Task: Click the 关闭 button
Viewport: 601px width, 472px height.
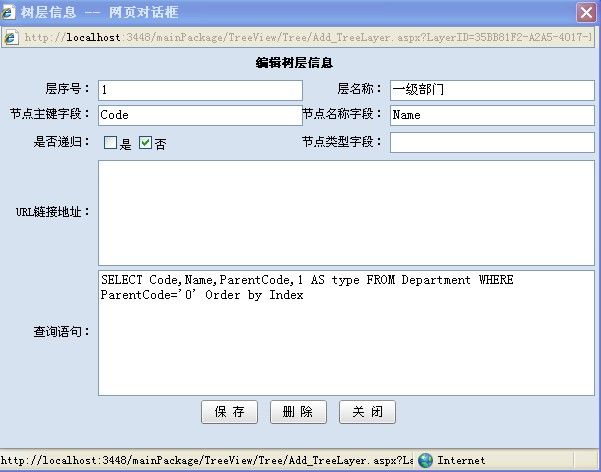Action: 367,412
